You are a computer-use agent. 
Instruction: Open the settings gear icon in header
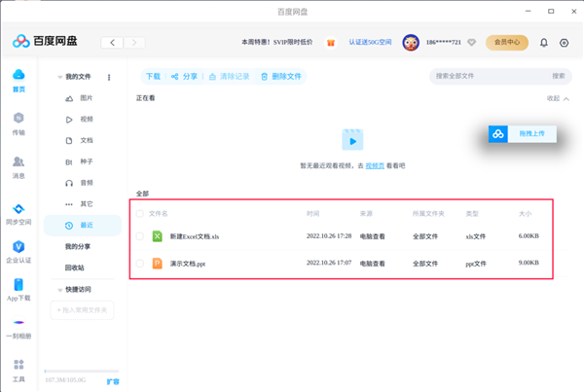click(564, 43)
